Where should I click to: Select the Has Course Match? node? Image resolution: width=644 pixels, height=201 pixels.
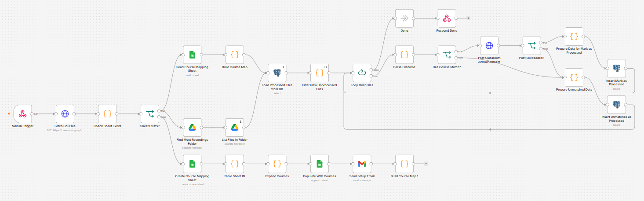point(447,55)
